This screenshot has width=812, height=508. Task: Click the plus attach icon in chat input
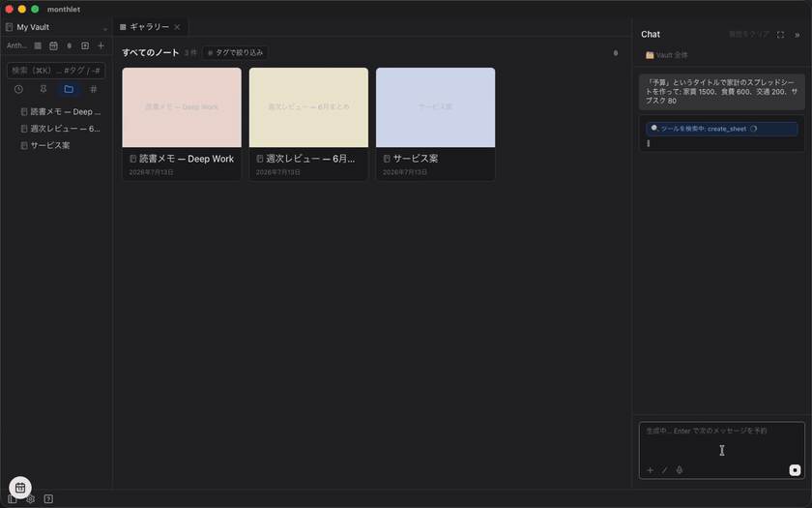[650, 470]
